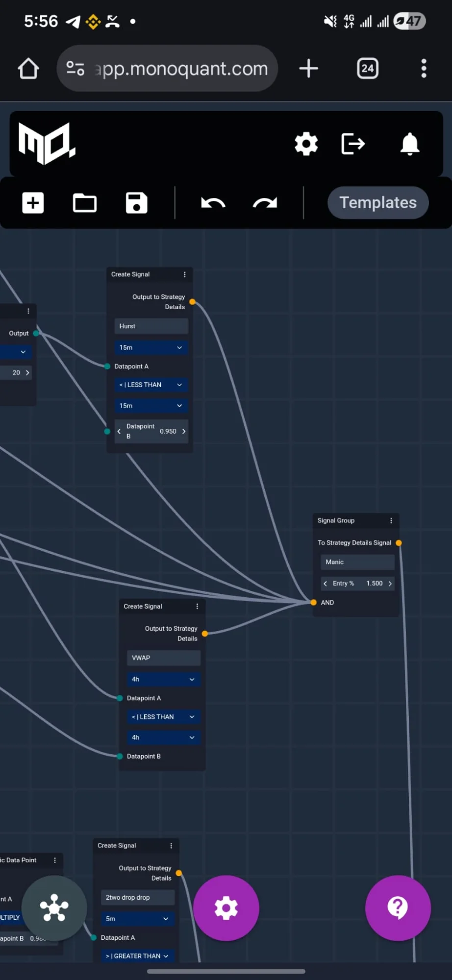Open browser tab switcher showing 24
This screenshot has width=452, height=980.
tap(367, 69)
